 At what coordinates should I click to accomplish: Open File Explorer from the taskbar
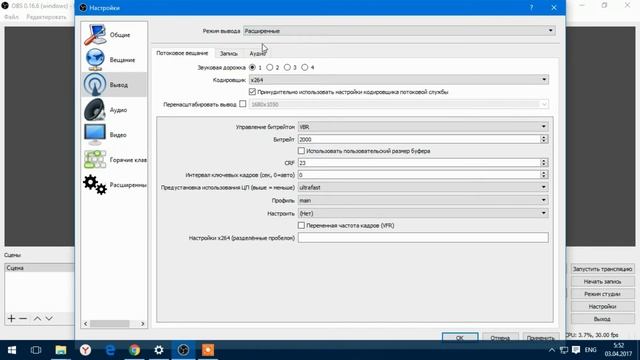[x=61, y=350]
